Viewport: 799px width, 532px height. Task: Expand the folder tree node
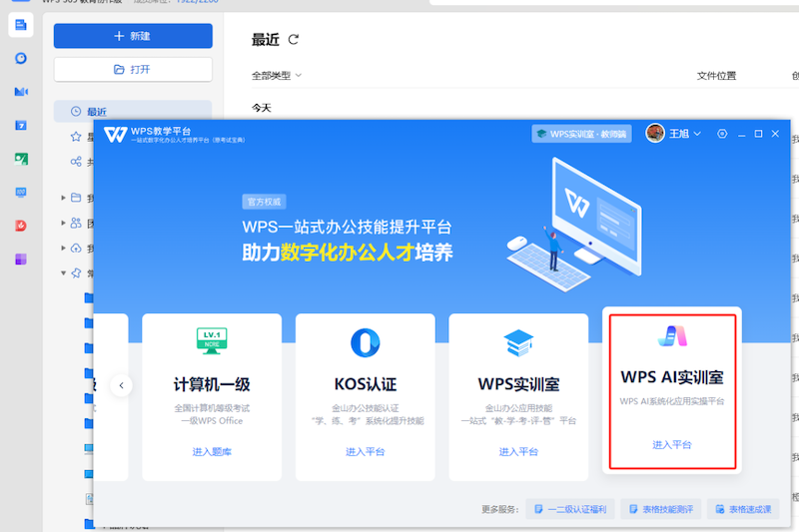pyautogui.click(x=63, y=198)
